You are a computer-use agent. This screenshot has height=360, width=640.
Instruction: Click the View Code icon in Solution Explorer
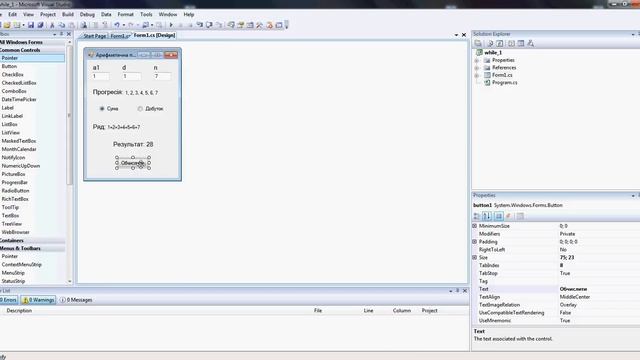(511, 43)
